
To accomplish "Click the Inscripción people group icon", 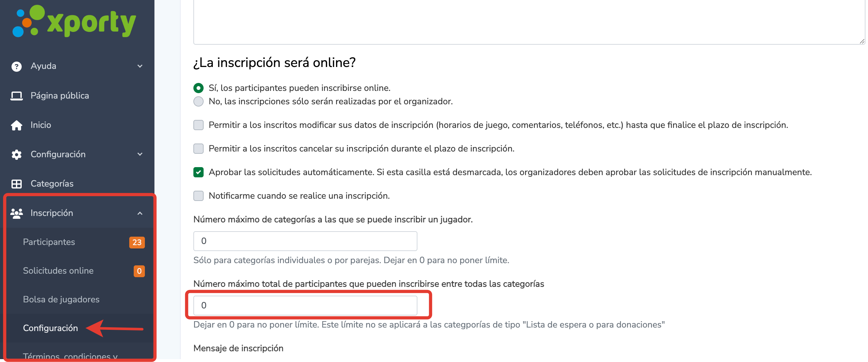I will coord(17,213).
